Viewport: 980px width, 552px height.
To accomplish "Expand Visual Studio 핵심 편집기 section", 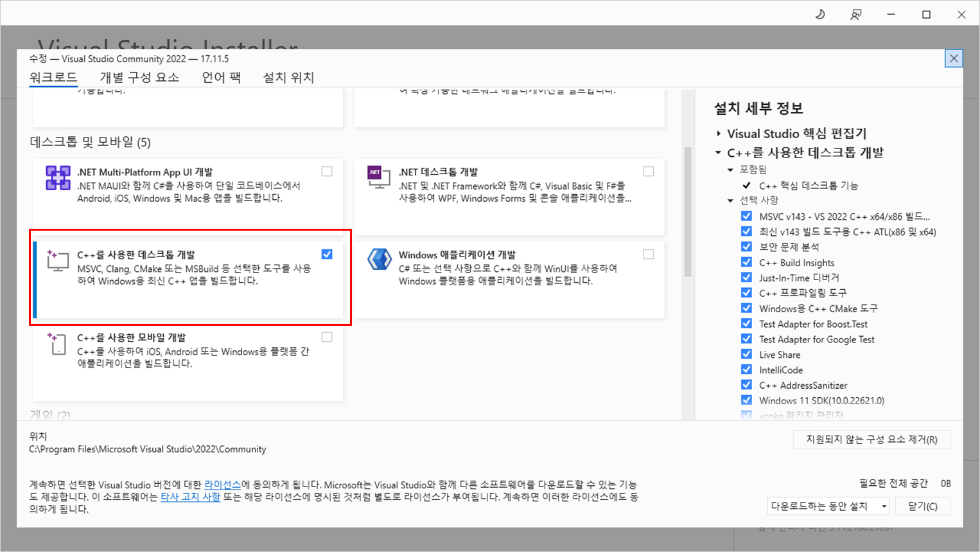I will tap(719, 134).
